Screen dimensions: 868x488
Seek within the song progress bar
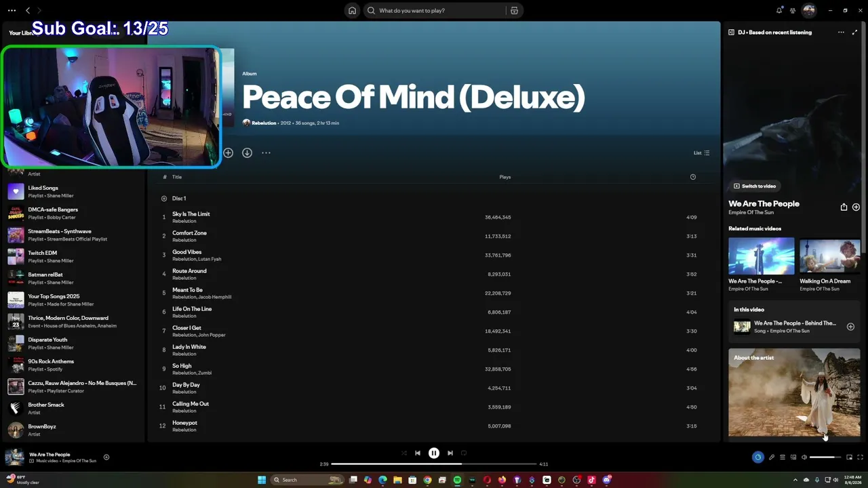(x=434, y=464)
